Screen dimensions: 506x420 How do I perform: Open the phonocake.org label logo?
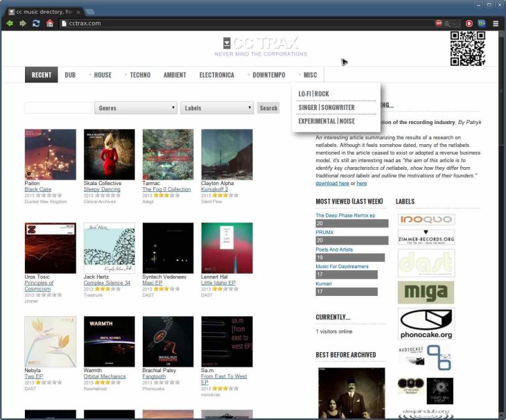426,324
